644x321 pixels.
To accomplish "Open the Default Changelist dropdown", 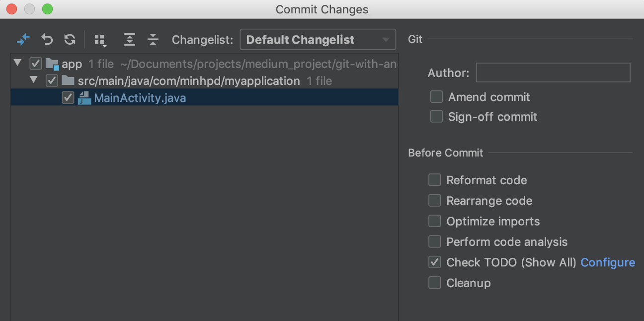I will click(318, 40).
